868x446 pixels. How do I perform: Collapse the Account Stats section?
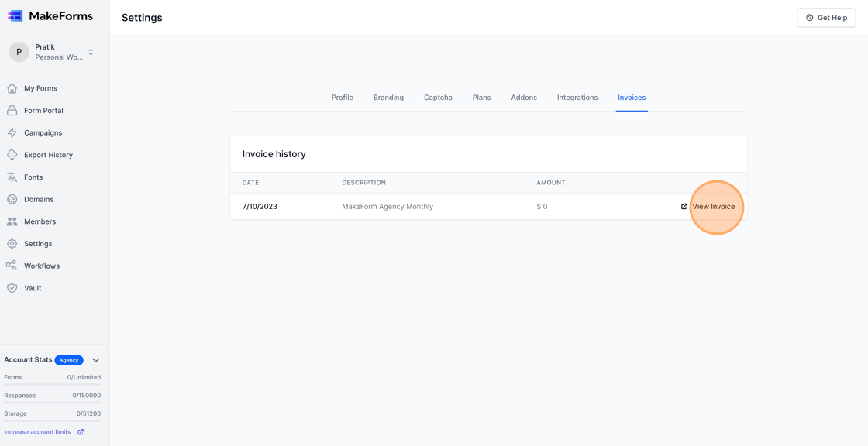point(96,360)
